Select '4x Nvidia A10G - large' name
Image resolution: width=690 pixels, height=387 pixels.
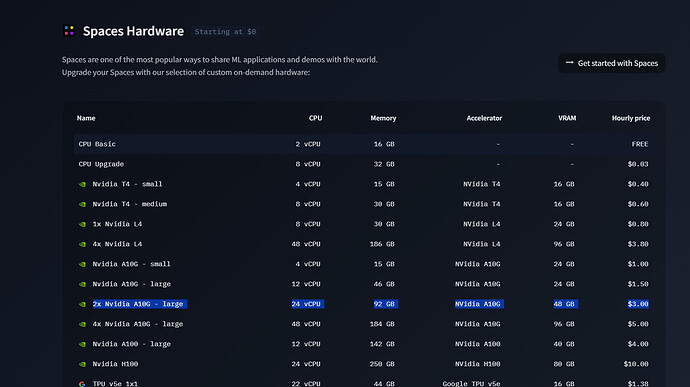click(137, 324)
